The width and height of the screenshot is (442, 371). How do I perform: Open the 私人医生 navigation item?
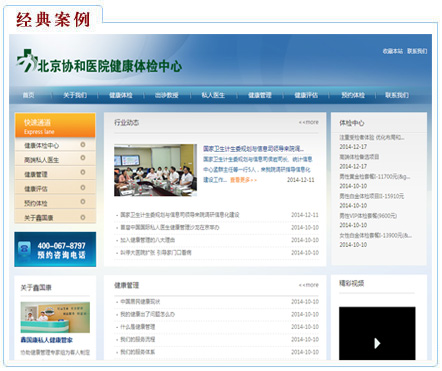click(x=213, y=95)
